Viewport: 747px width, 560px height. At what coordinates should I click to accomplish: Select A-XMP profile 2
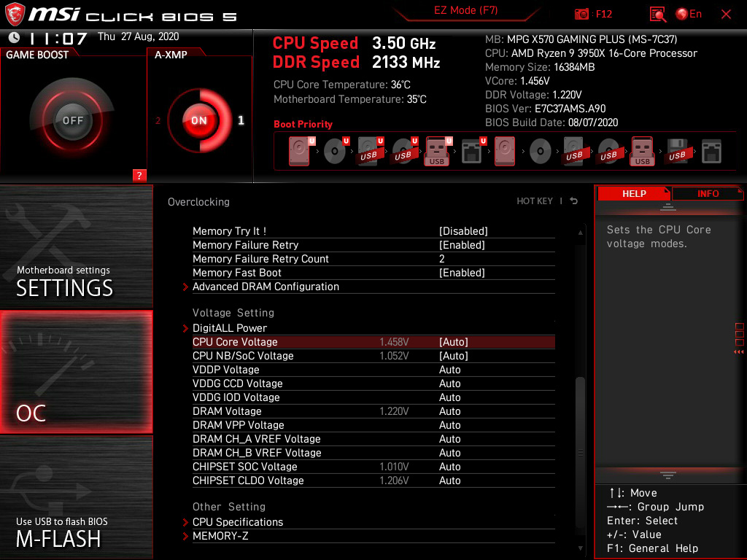[x=158, y=120]
